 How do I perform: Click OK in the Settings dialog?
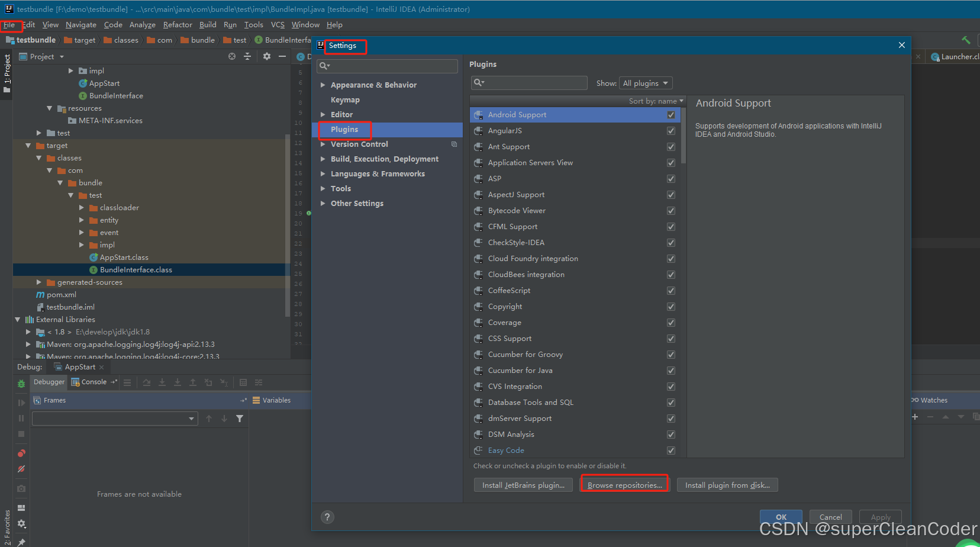(x=781, y=517)
